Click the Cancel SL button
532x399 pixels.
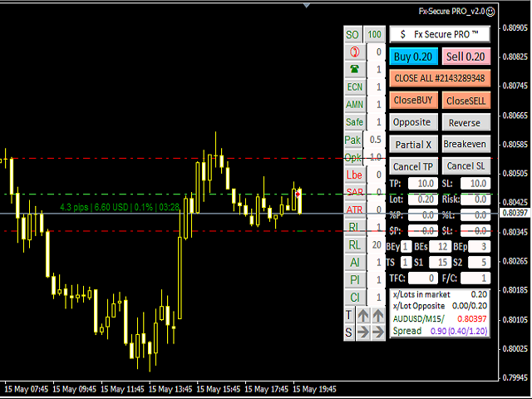[x=465, y=166]
